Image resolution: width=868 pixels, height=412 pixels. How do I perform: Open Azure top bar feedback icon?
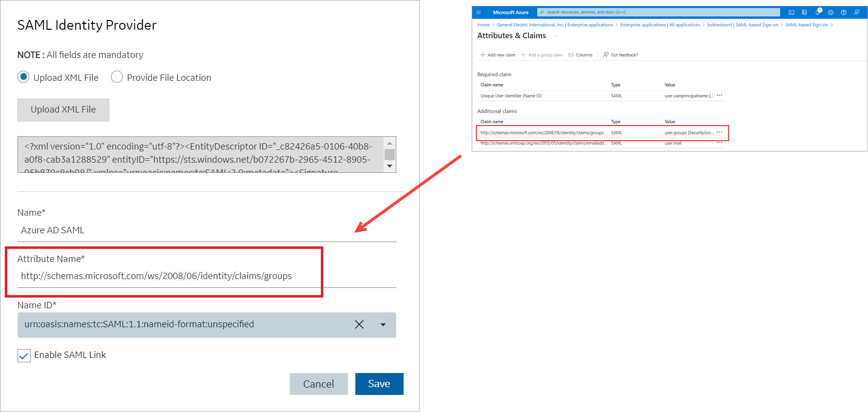[x=857, y=12]
